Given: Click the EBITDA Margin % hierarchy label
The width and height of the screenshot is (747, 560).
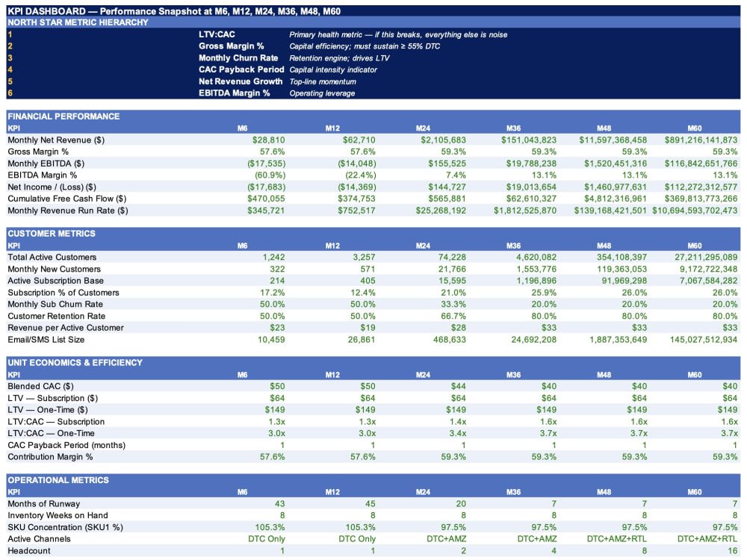Looking at the screenshot, I should pyautogui.click(x=234, y=93).
